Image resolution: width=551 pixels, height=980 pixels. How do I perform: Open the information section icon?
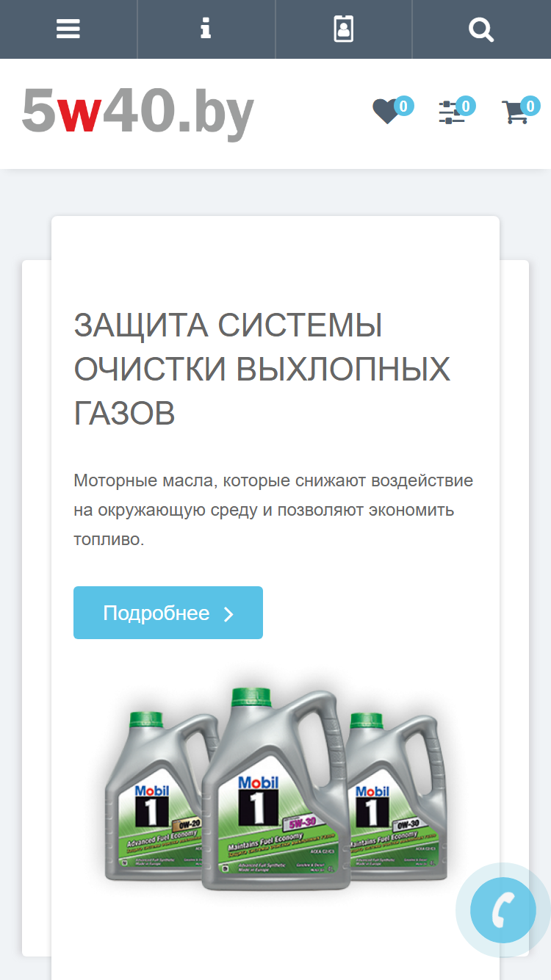[206, 29]
